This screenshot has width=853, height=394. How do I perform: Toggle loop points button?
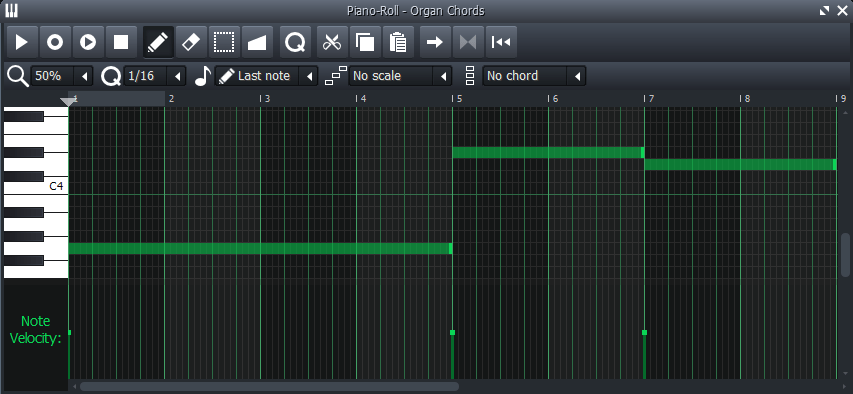(468, 42)
